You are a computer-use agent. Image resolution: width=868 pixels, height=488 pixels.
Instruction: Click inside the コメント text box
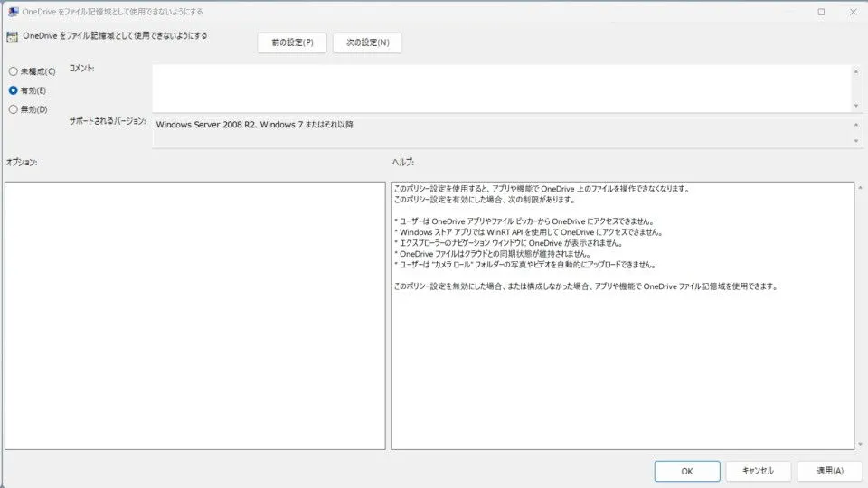click(501, 89)
